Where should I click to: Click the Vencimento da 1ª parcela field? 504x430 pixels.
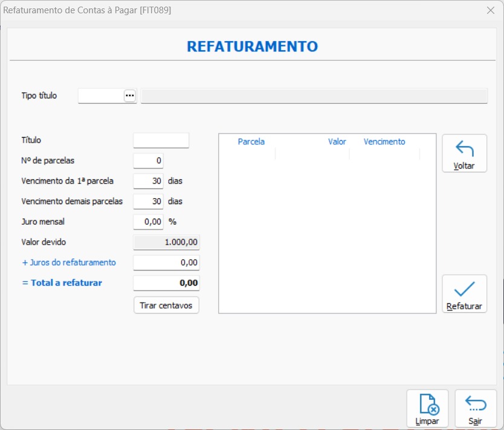point(148,181)
